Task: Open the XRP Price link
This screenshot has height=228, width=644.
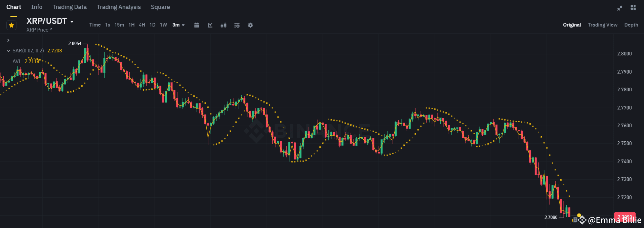Action: tap(39, 30)
